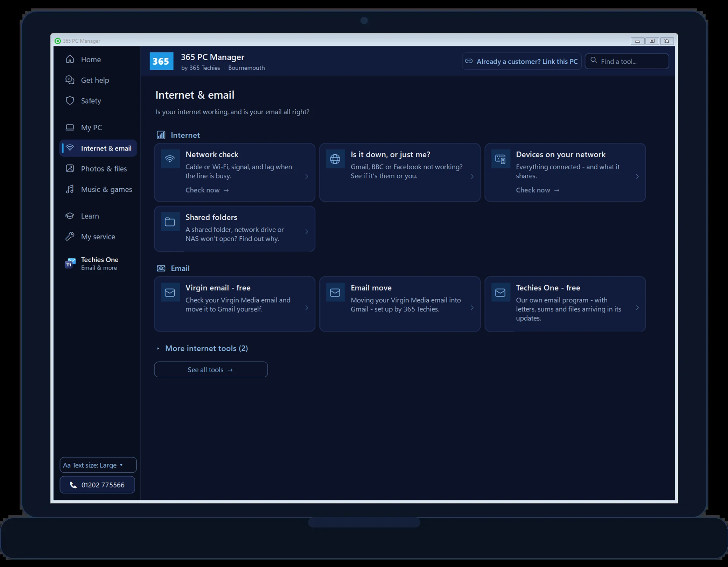The height and width of the screenshot is (567, 728).
Task: Open the Safety section
Action: [98, 101]
